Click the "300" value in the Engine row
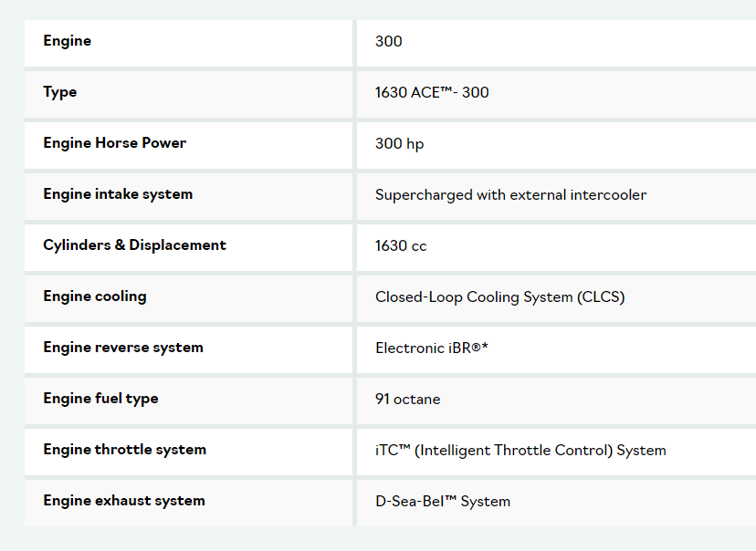Screen dimensions: 756x551 [388, 41]
